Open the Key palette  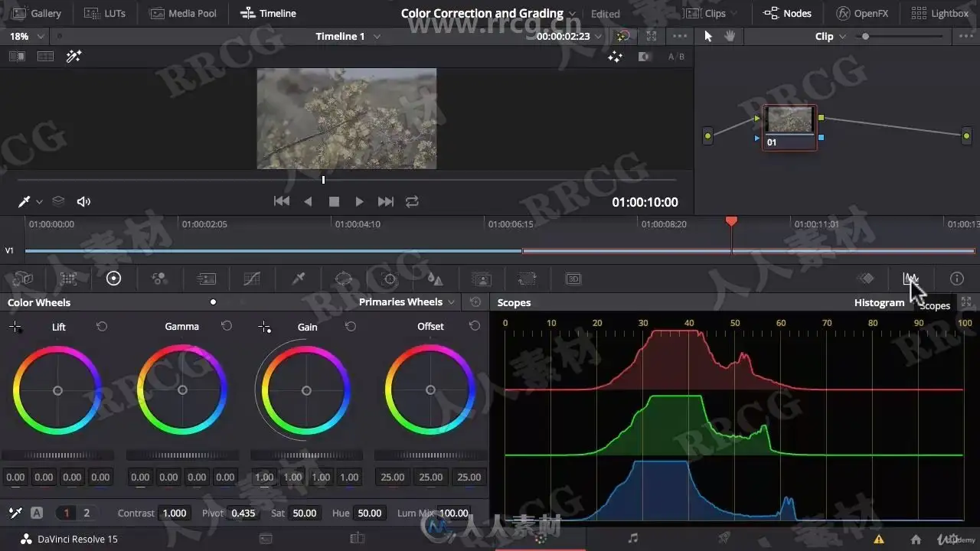pos(482,279)
